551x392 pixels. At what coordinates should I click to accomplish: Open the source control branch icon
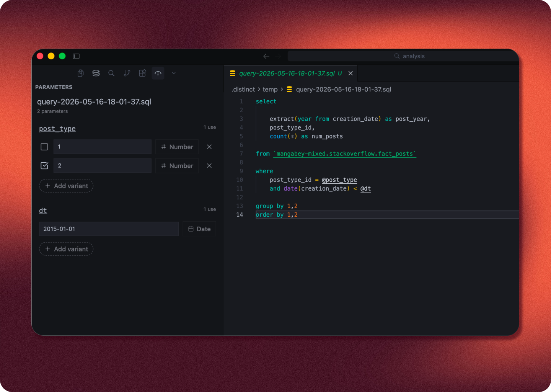coord(127,73)
